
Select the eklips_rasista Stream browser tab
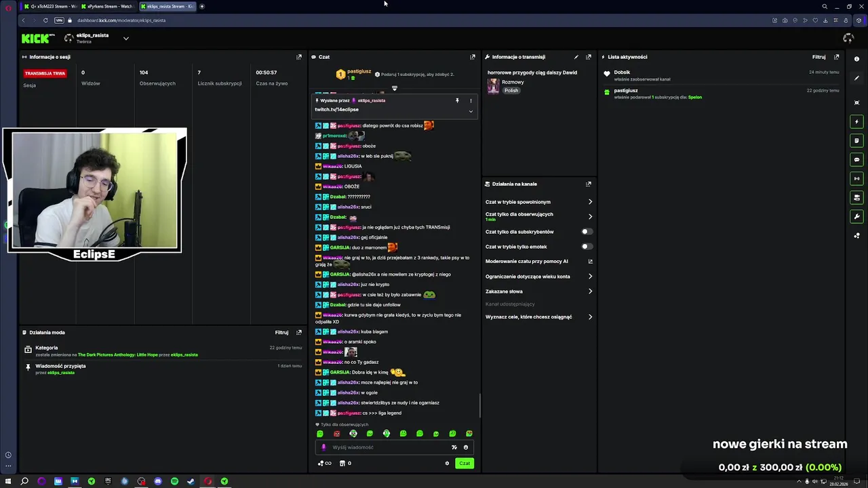click(x=167, y=6)
